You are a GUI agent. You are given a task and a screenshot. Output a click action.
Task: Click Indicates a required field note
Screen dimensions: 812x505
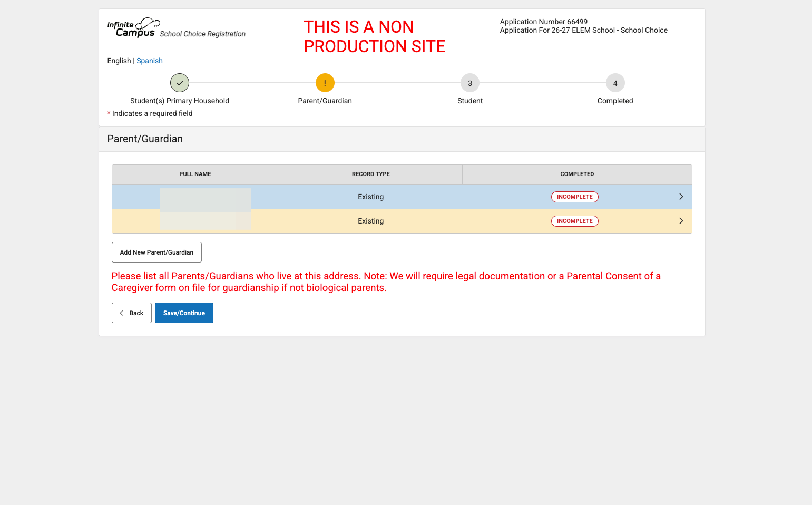tap(150, 113)
